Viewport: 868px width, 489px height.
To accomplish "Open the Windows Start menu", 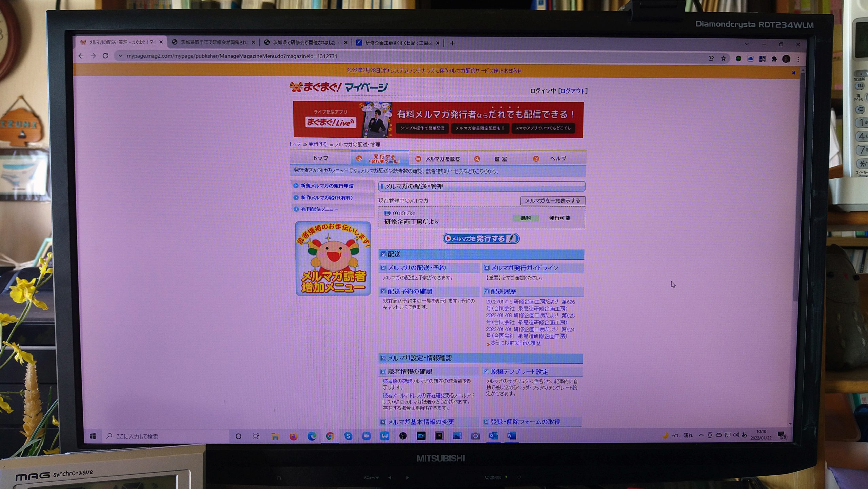I will pos(93,436).
